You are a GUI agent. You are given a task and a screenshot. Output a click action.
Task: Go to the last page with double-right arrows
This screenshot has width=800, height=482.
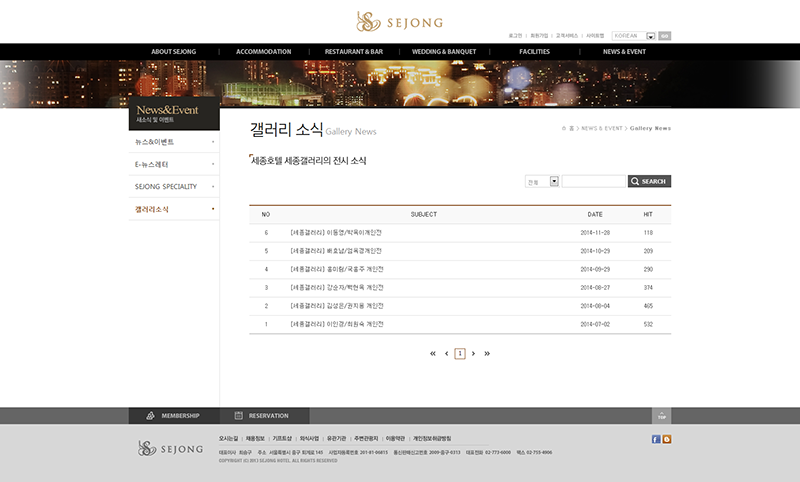click(x=487, y=353)
